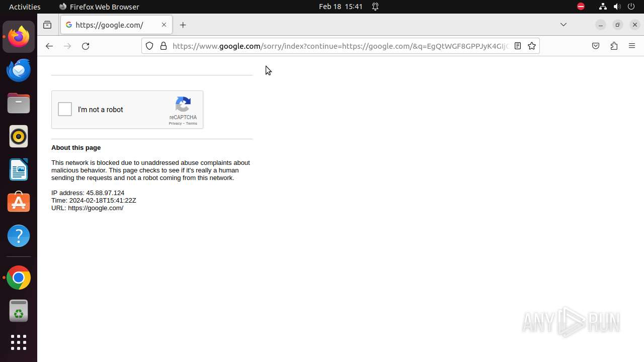Open the reCAPTCHA Terms link
The image size is (644, 362).
tap(192, 124)
